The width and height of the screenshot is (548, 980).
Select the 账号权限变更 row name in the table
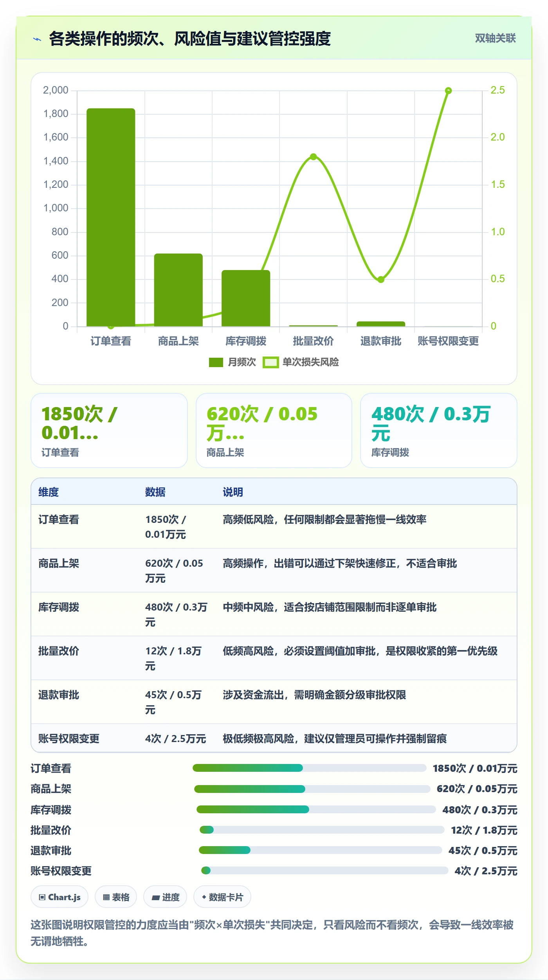point(69,739)
